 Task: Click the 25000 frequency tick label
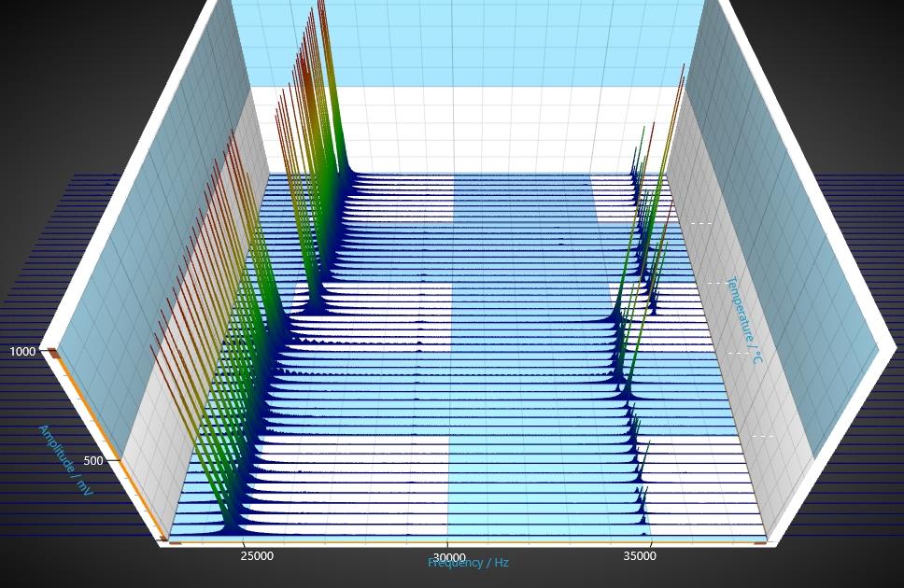tap(257, 556)
